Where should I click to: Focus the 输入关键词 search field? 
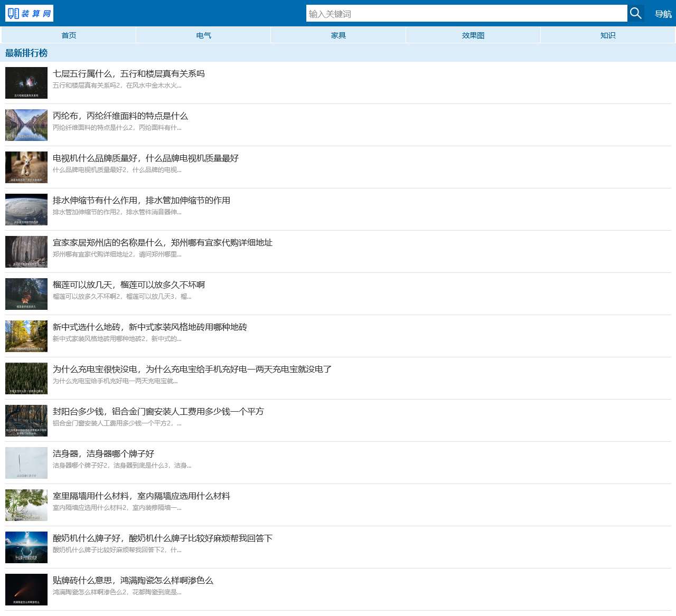coord(467,13)
